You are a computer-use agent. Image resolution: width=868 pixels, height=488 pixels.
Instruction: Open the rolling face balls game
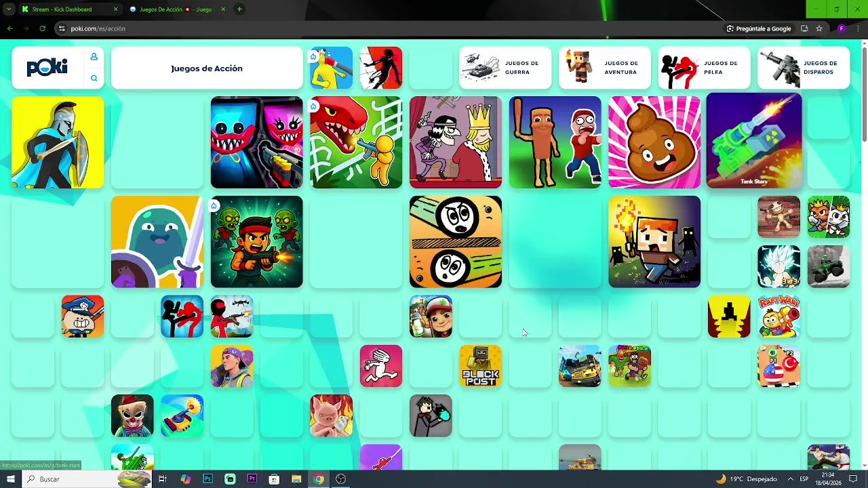tap(456, 242)
